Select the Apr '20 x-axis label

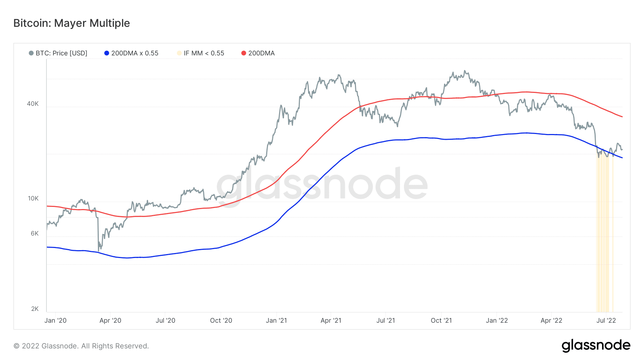tap(110, 321)
